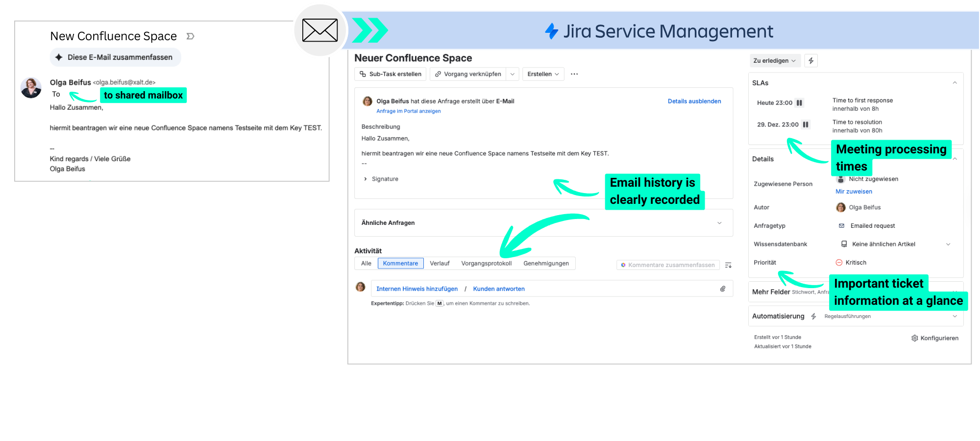Open the Erstellen dropdown
980x441 pixels.
click(x=543, y=74)
